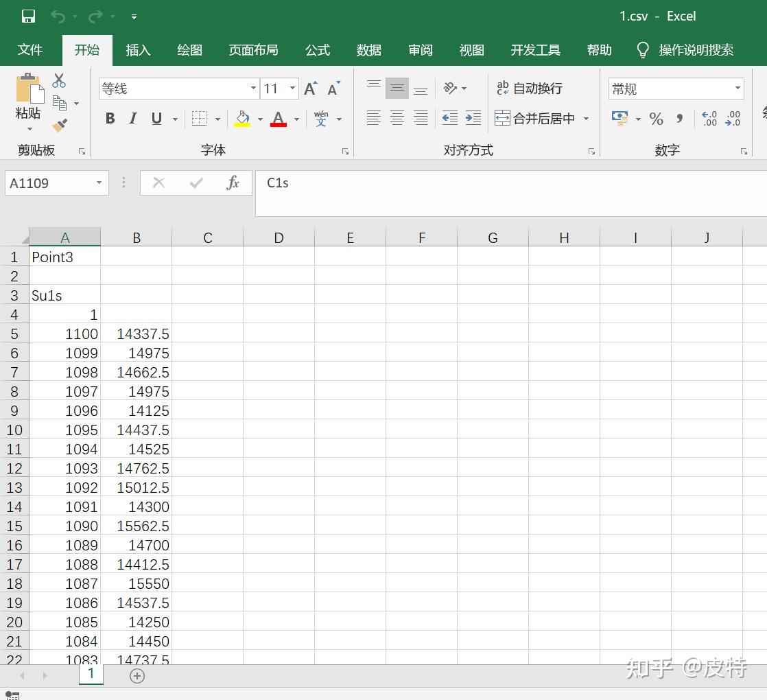Expand the 合并后居中 dropdown arrow
This screenshot has width=767, height=700.
click(x=586, y=119)
